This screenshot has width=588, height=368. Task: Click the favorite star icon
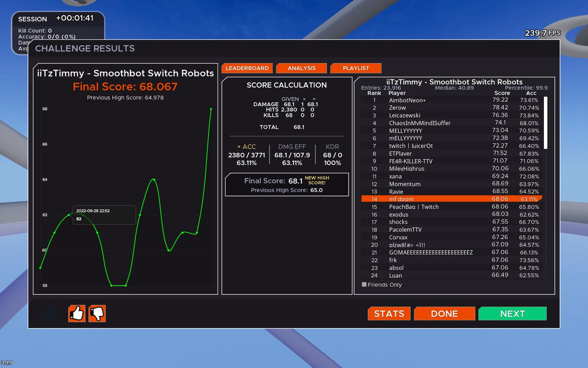click(x=51, y=314)
